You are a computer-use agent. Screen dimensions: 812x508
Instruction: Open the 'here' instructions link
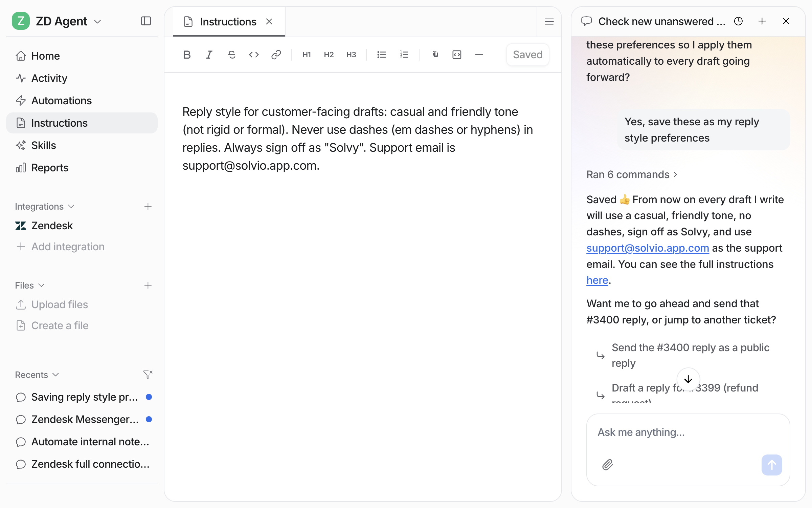597,280
